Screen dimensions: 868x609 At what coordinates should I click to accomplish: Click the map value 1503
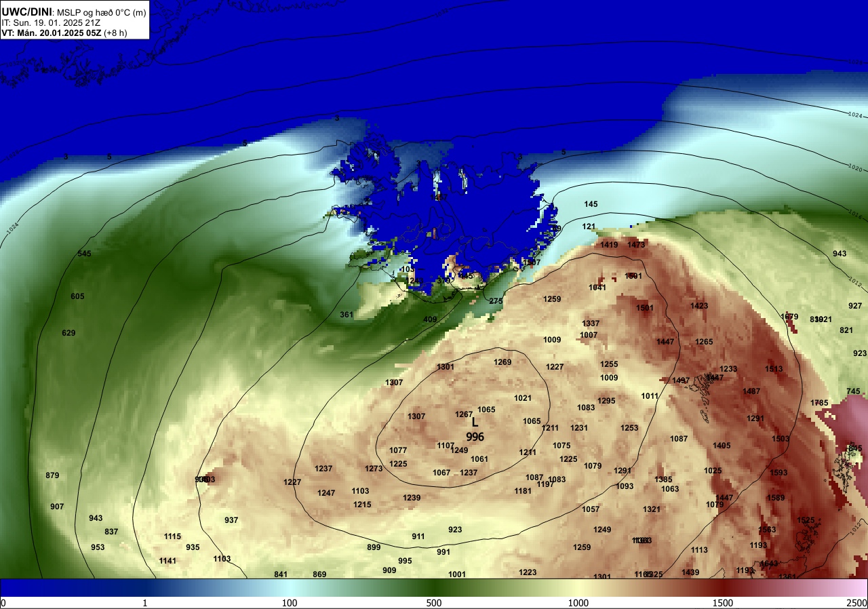[781, 439]
